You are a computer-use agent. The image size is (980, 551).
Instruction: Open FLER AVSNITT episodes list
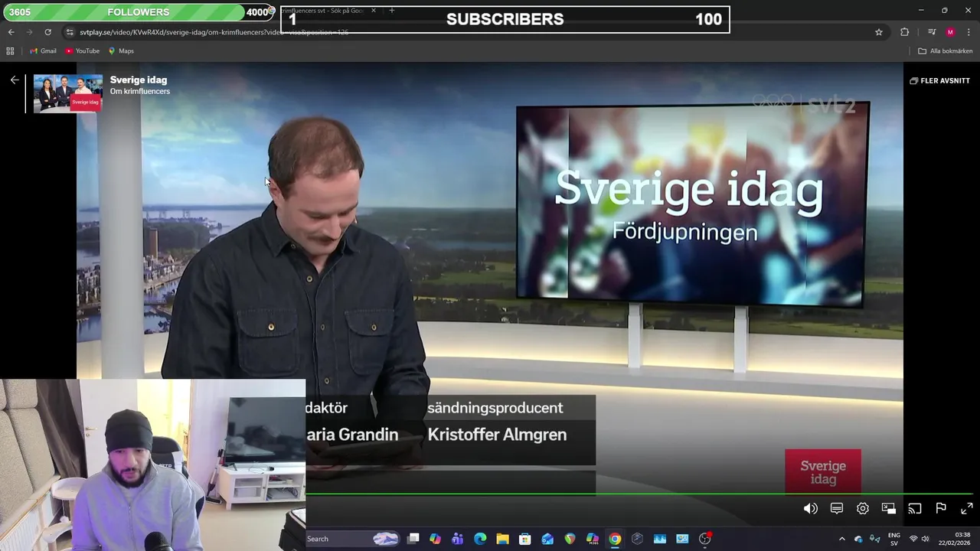tap(939, 80)
